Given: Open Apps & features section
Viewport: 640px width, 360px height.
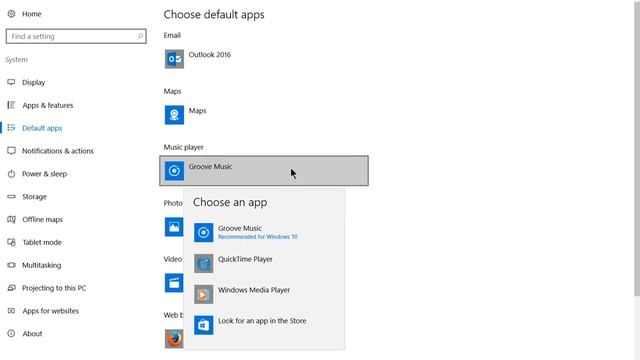Looking at the screenshot, I should 48,105.
